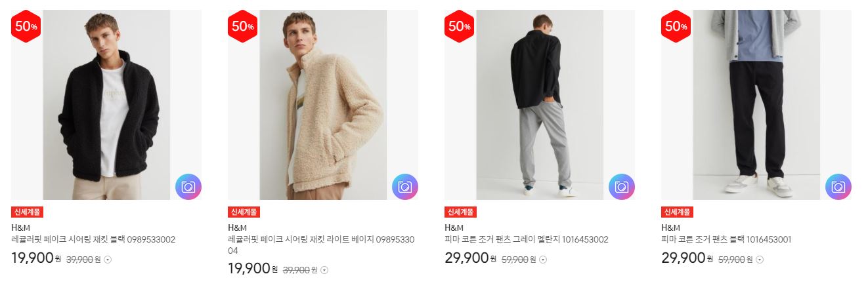Open image search on black fake shearling jacket
Image resolution: width=868 pixels, height=293 pixels.
(x=188, y=187)
